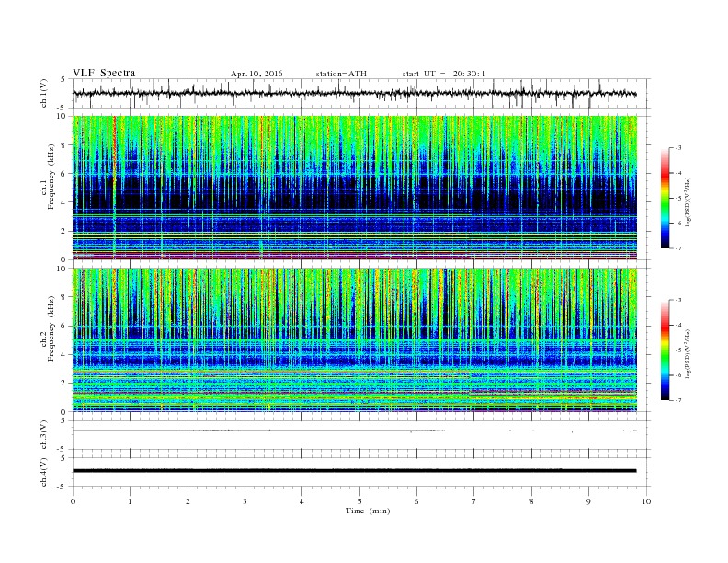The image size is (728, 563).
Task: Click the time axis tick label '7'
Action: 474,501
